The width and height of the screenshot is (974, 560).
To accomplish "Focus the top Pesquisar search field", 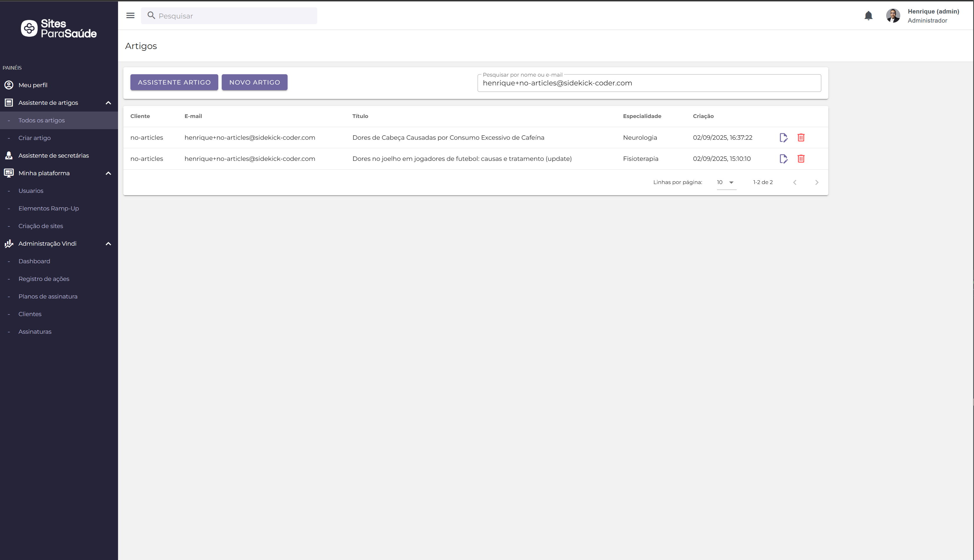I will [x=229, y=16].
